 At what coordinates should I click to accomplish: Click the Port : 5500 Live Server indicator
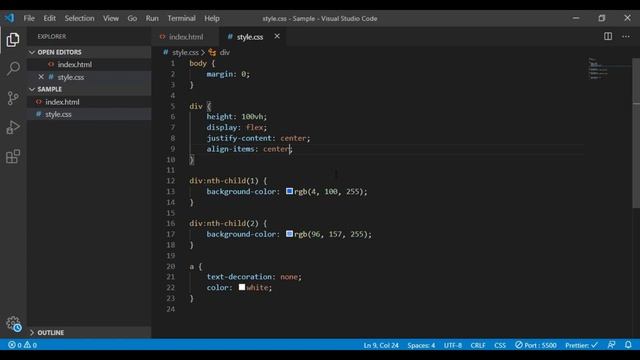click(x=536, y=345)
